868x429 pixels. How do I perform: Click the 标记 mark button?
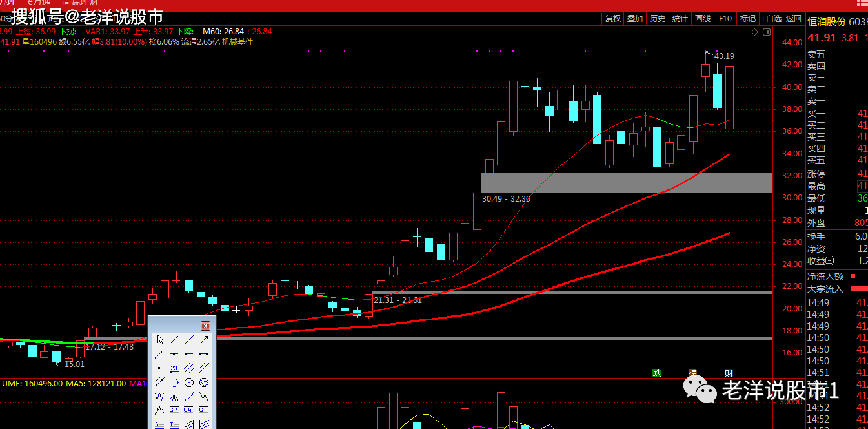(748, 19)
